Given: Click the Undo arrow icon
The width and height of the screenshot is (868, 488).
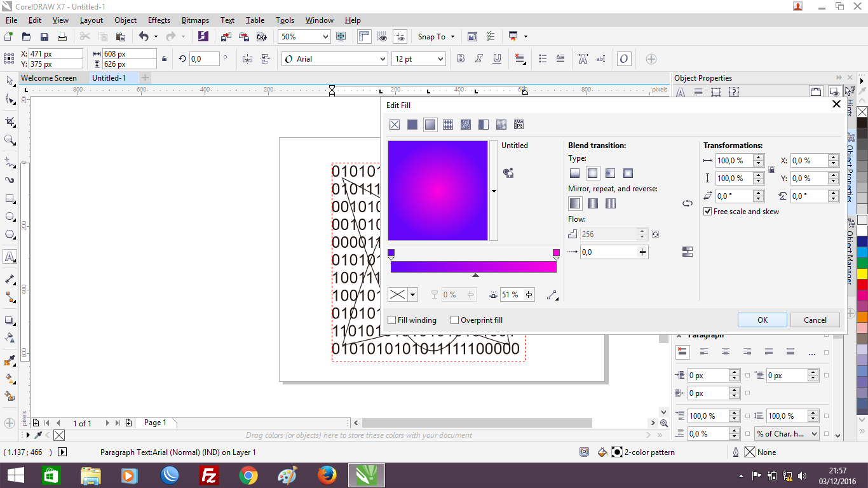Looking at the screenshot, I should pos(144,37).
